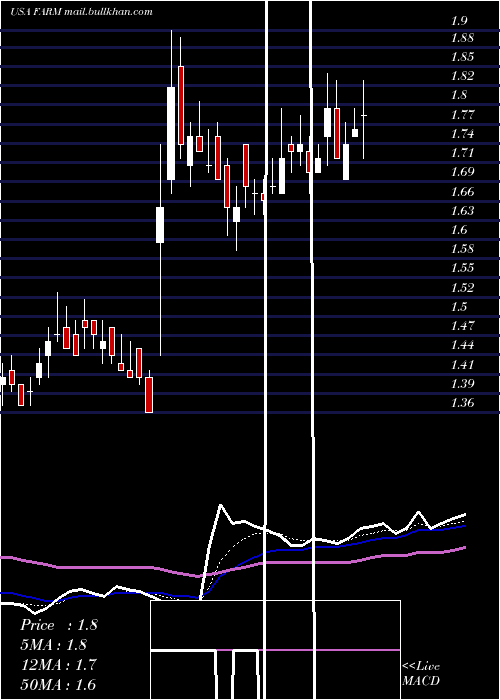Click the 1.9 price axis label
The image size is (500, 700).
459,21
